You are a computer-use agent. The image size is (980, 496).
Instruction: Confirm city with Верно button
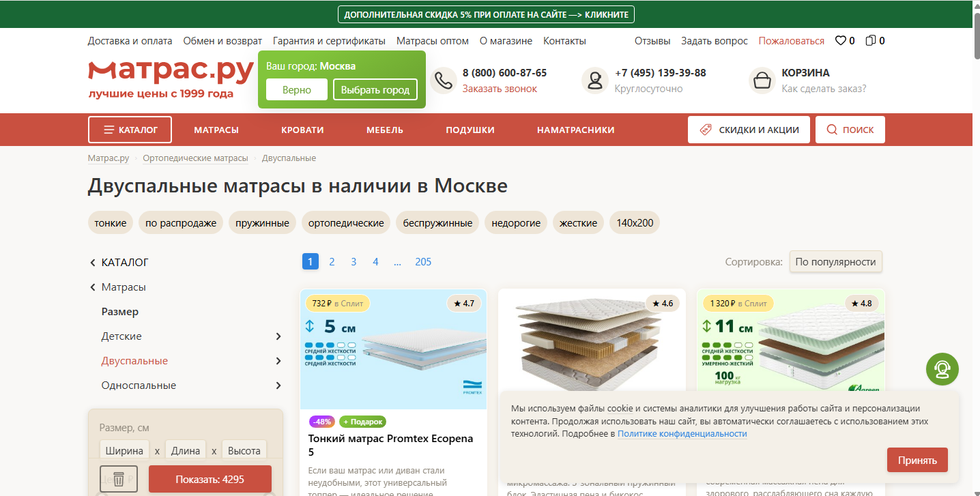click(297, 89)
